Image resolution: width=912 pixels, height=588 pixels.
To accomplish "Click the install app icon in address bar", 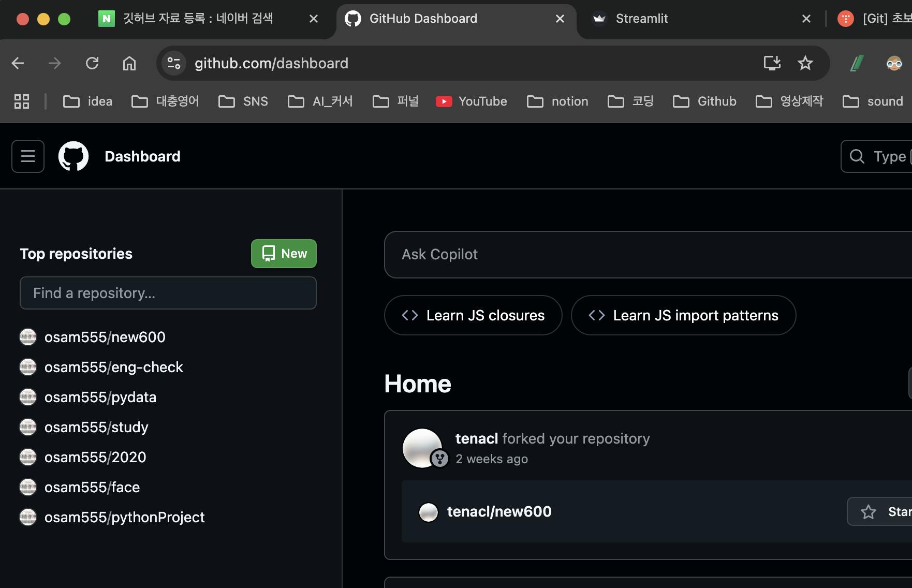I will [x=772, y=63].
